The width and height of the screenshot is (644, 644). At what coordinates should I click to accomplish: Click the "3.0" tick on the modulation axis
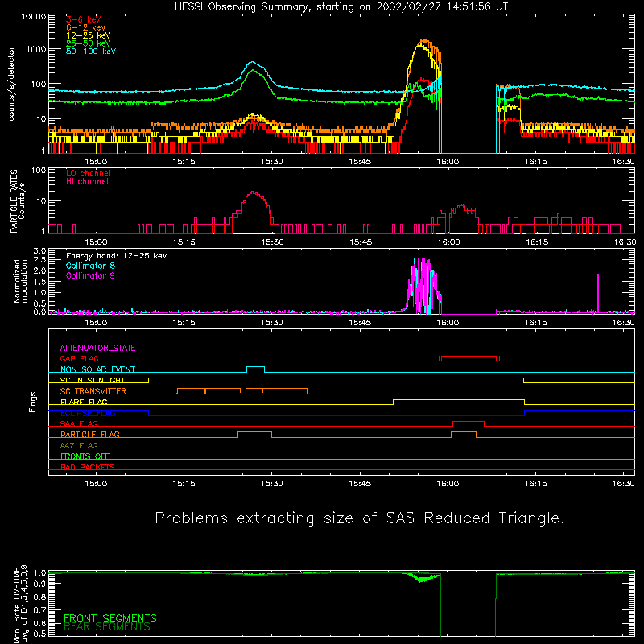pyautogui.click(x=39, y=251)
